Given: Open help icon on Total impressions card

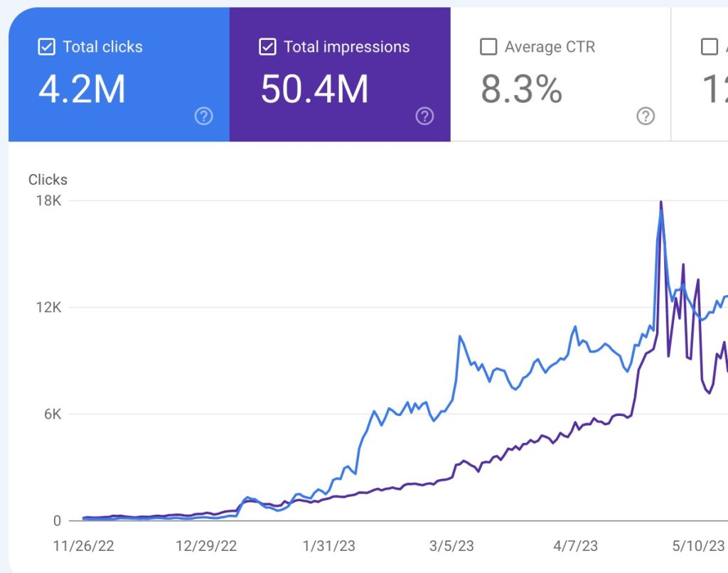Looking at the screenshot, I should tap(424, 116).
